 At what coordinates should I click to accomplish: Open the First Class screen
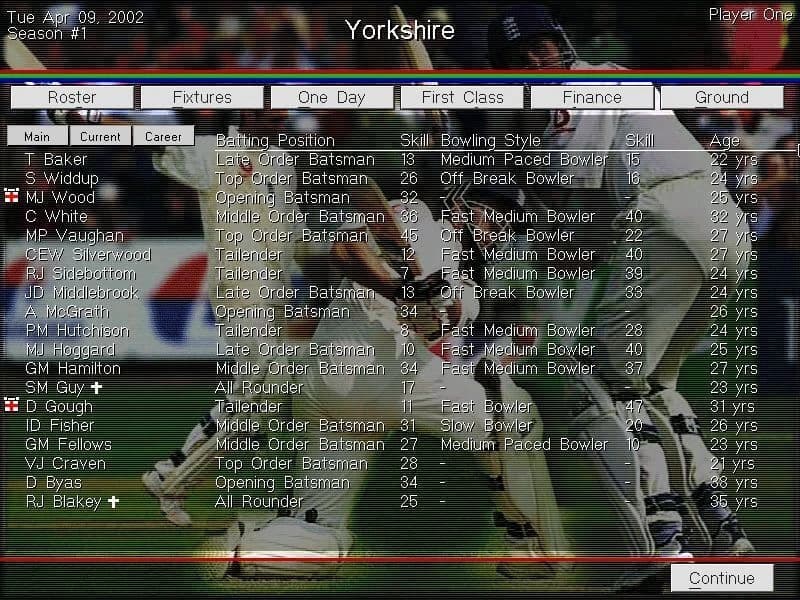461,97
